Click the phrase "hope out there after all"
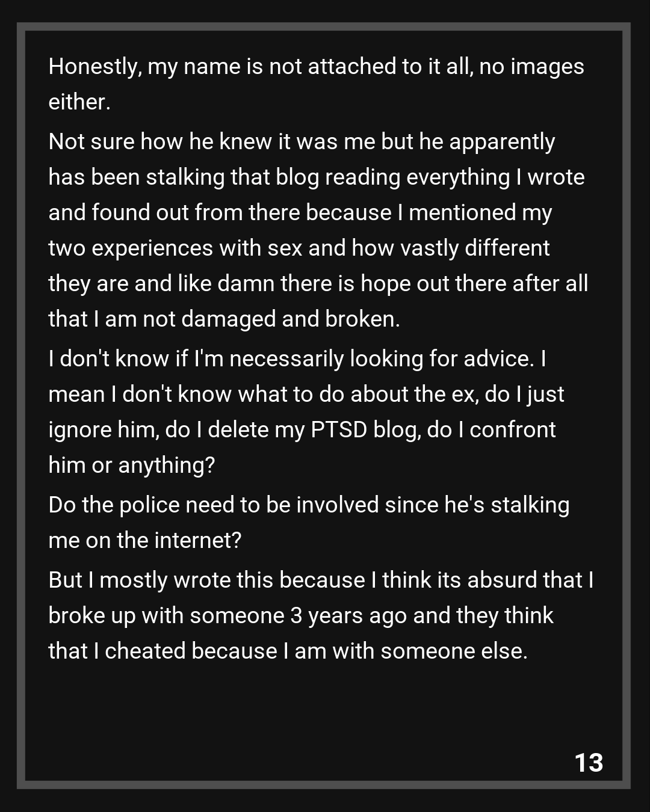Viewport: 650px width, 812px height. [x=474, y=283]
